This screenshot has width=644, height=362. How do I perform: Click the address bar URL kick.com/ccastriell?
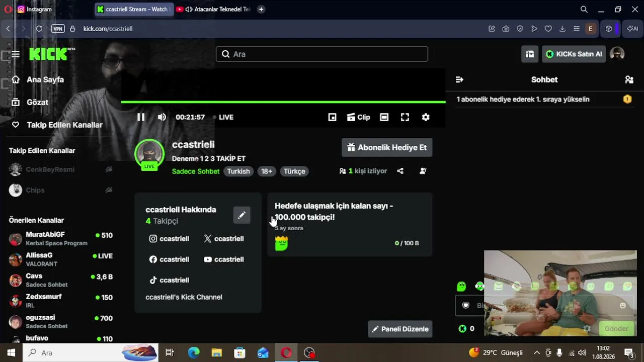pos(108,29)
